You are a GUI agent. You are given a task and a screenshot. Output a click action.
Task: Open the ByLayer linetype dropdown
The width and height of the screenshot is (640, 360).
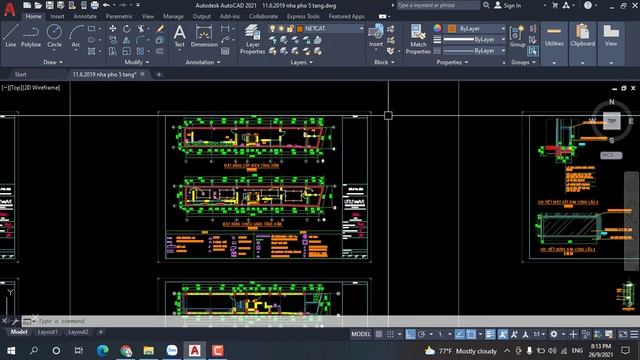pos(503,51)
